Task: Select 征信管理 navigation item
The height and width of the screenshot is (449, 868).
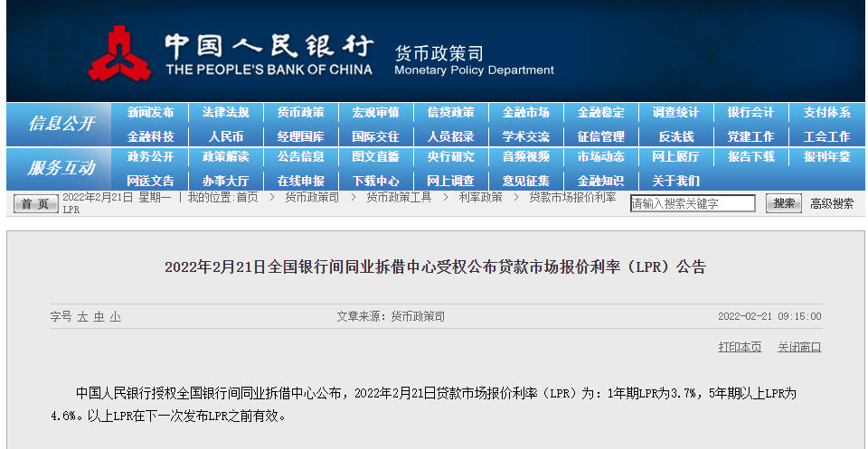Action: [600, 136]
